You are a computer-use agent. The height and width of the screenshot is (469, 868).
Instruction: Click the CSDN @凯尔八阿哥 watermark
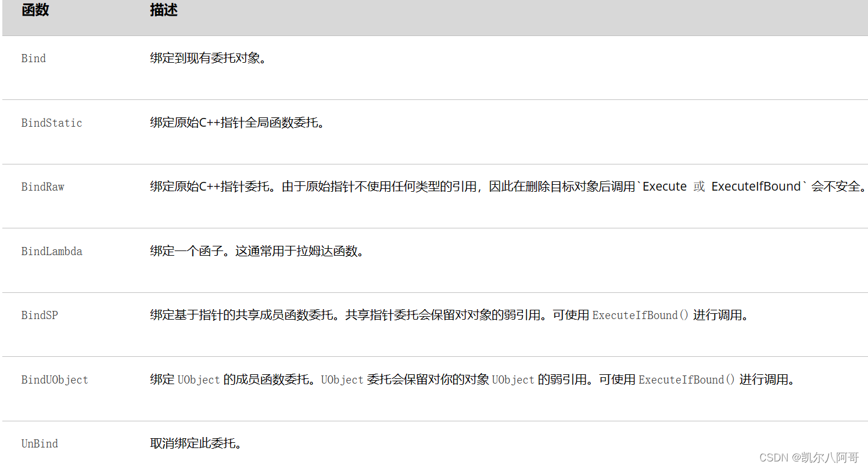click(x=809, y=457)
